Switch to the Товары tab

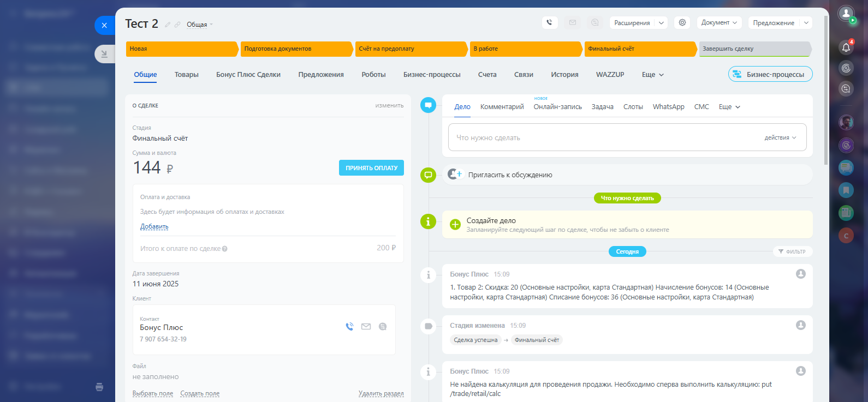coord(186,75)
